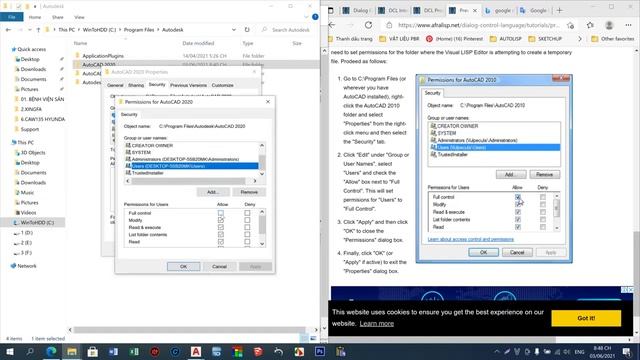Click Add... in Permissions dialog

tap(213, 192)
